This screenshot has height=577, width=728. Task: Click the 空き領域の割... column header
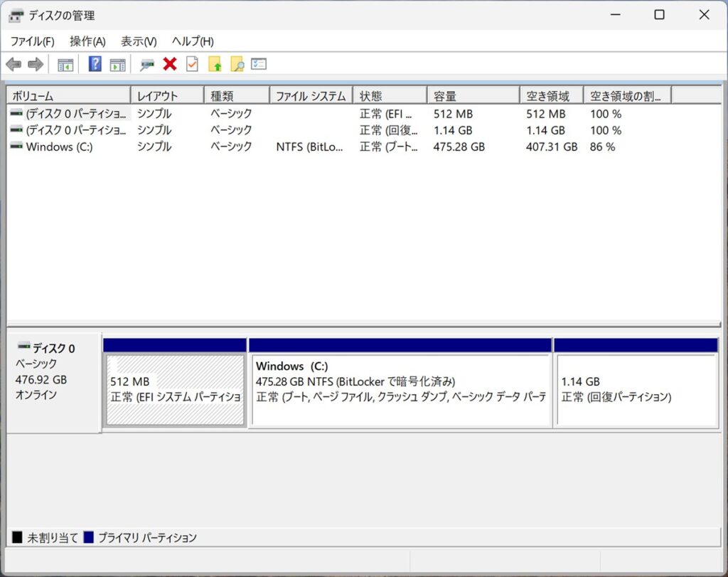coord(628,96)
